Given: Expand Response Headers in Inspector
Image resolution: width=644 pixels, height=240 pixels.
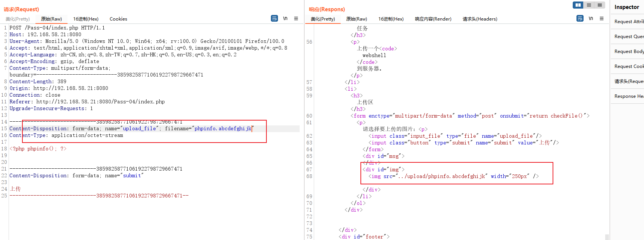Looking at the screenshot, I should click(x=629, y=96).
